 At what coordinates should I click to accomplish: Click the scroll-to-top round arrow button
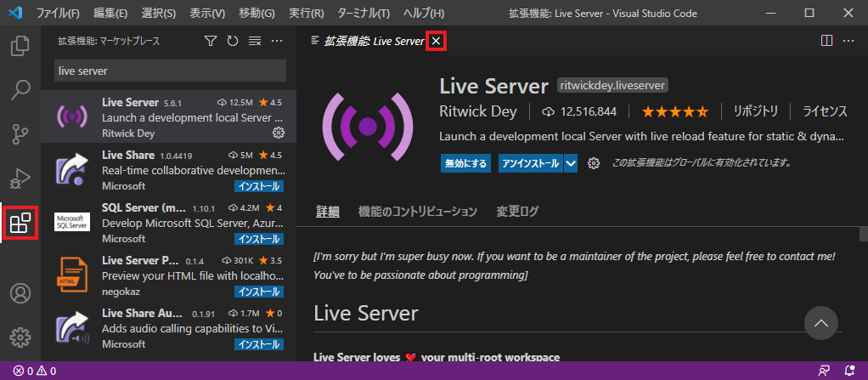(821, 323)
